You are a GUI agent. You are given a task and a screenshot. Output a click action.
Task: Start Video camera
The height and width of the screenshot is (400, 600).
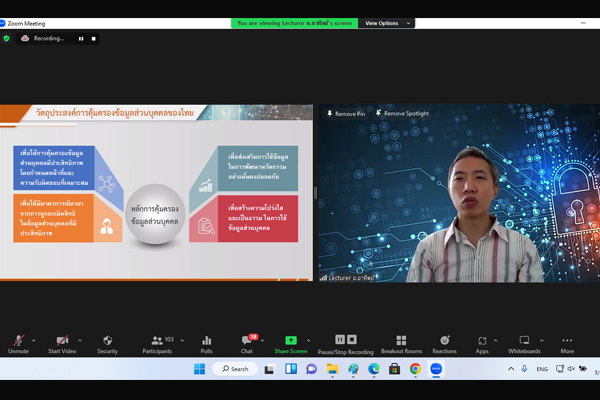point(62,344)
